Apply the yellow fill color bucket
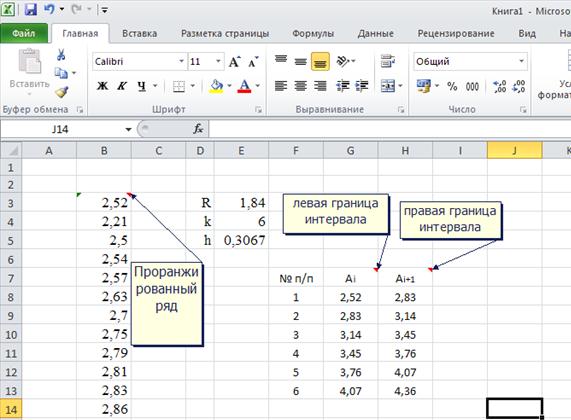Image resolution: width=571 pixels, height=420 pixels. (216, 86)
